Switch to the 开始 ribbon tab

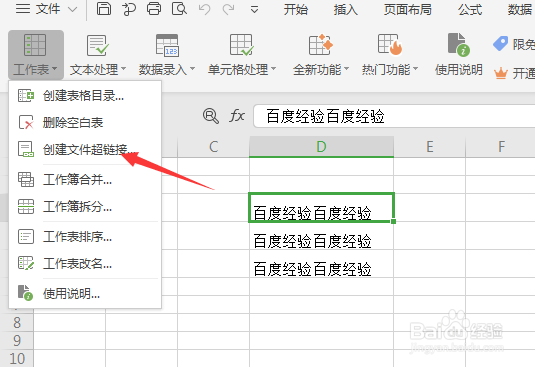click(295, 10)
